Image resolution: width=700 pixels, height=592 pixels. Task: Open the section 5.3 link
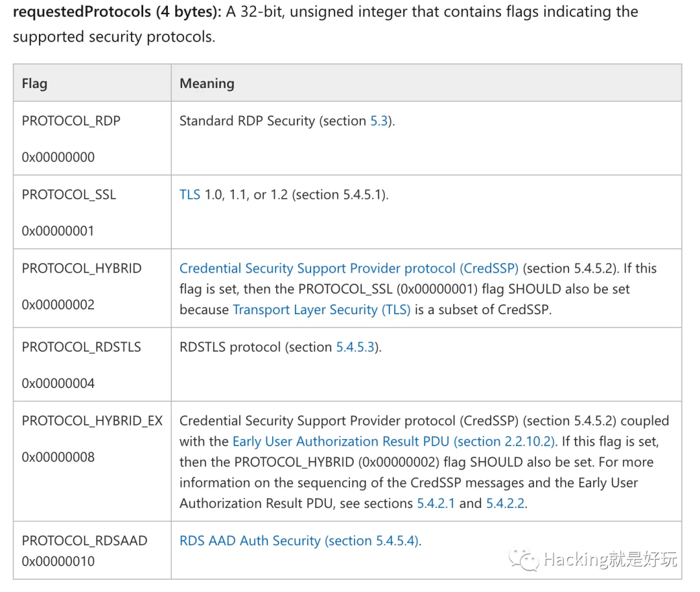pyautogui.click(x=379, y=121)
